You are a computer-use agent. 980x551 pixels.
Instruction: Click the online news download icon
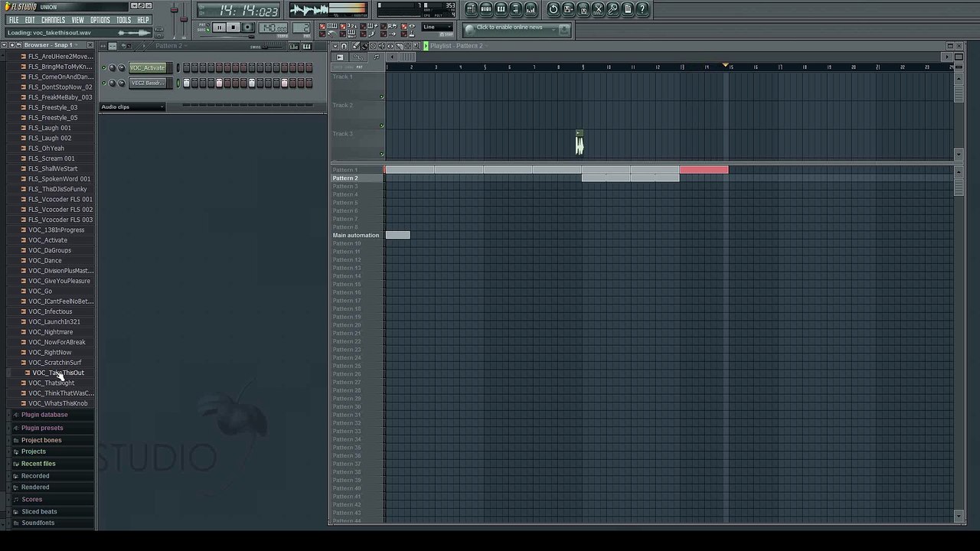click(x=564, y=29)
